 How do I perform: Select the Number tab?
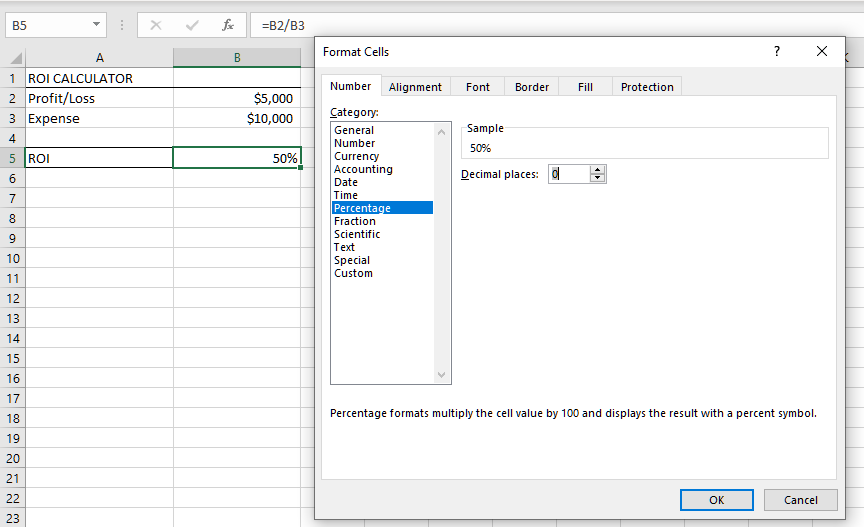(x=350, y=86)
